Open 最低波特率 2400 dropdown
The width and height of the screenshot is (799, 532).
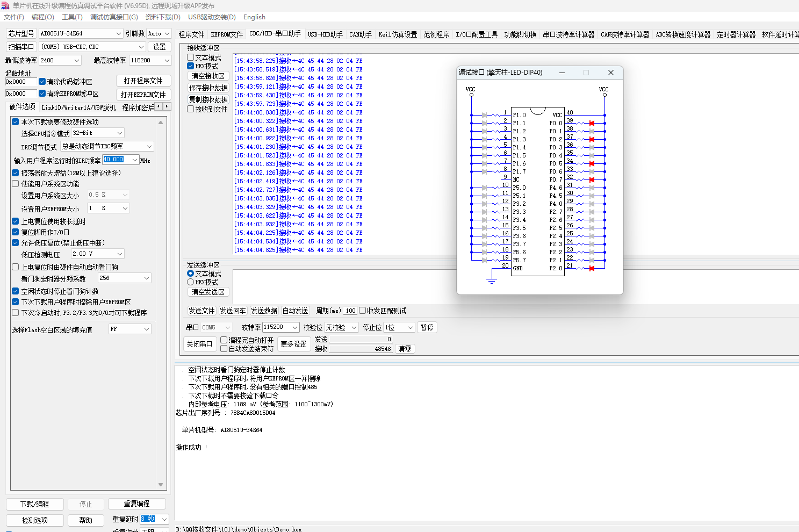click(x=60, y=60)
